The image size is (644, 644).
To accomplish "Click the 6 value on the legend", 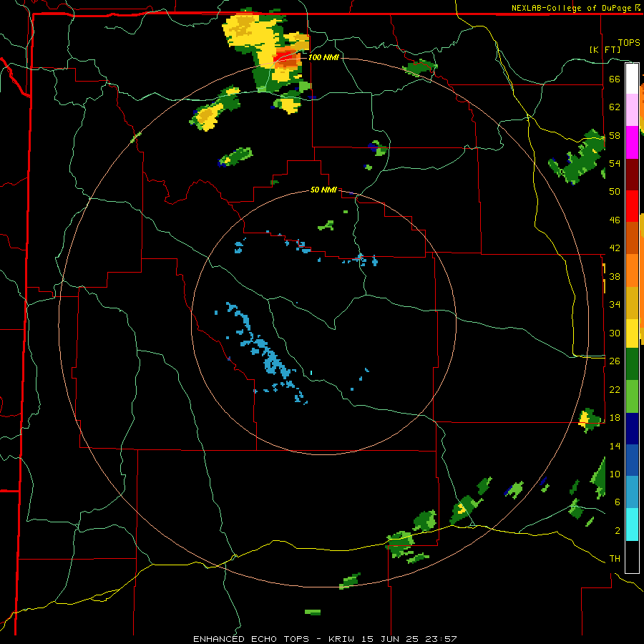I will coord(617,502).
